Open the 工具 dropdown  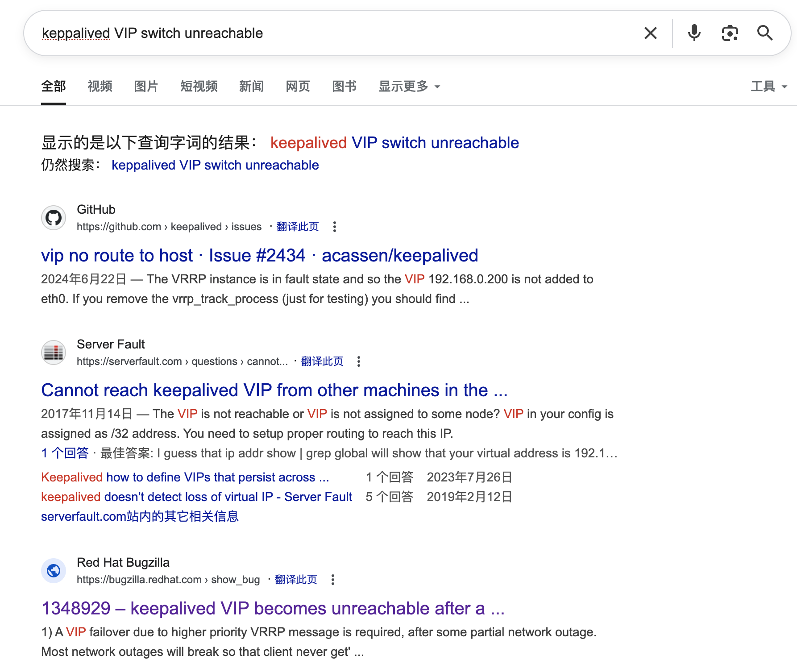pyautogui.click(x=769, y=86)
